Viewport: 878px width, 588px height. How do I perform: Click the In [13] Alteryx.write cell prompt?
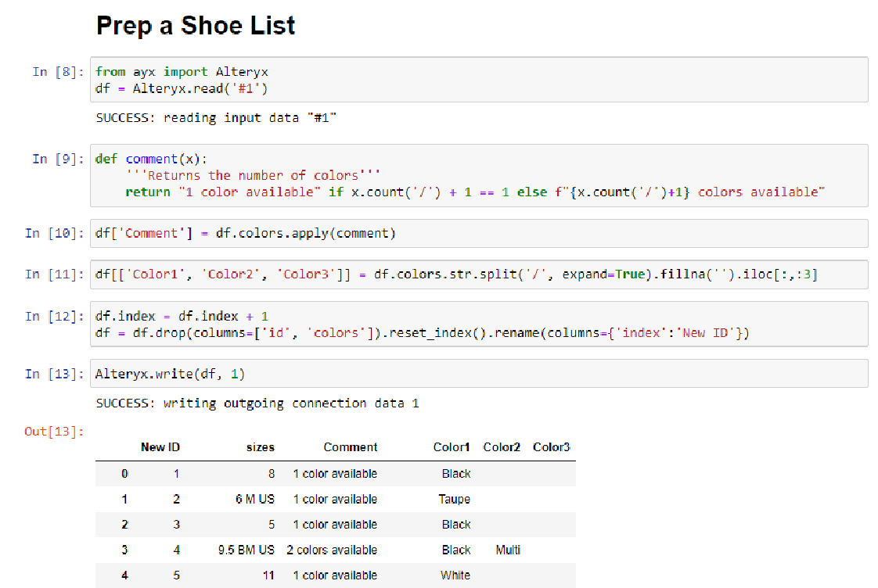coord(52,373)
